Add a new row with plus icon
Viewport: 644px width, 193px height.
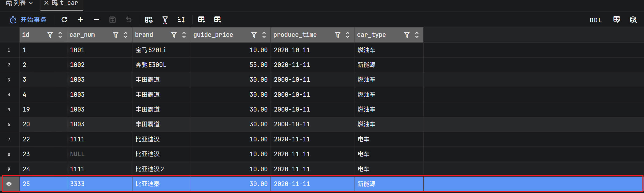tap(80, 20)
